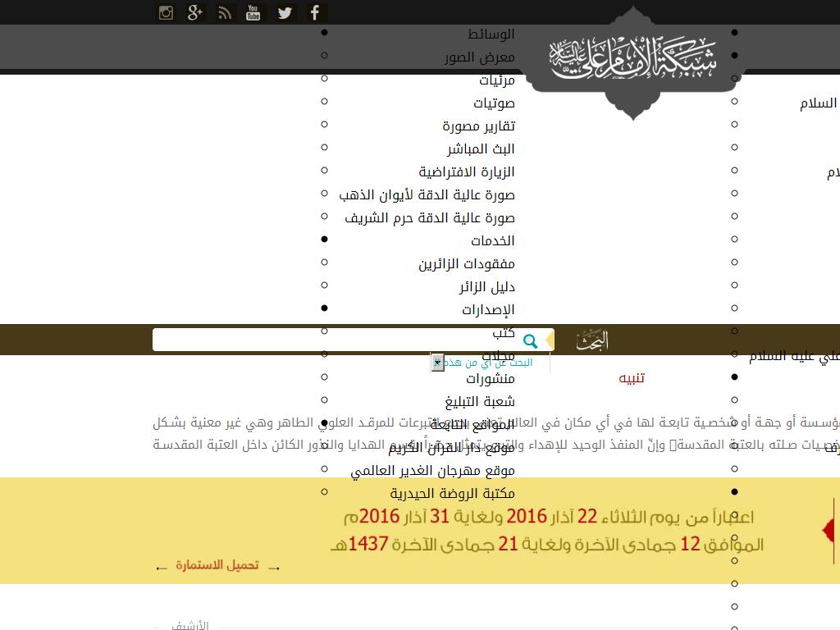The height and width of the screenshot is (630, 840).
Task: Select مرئيات link
Action: pyautogui.click(x=496, y=80)
